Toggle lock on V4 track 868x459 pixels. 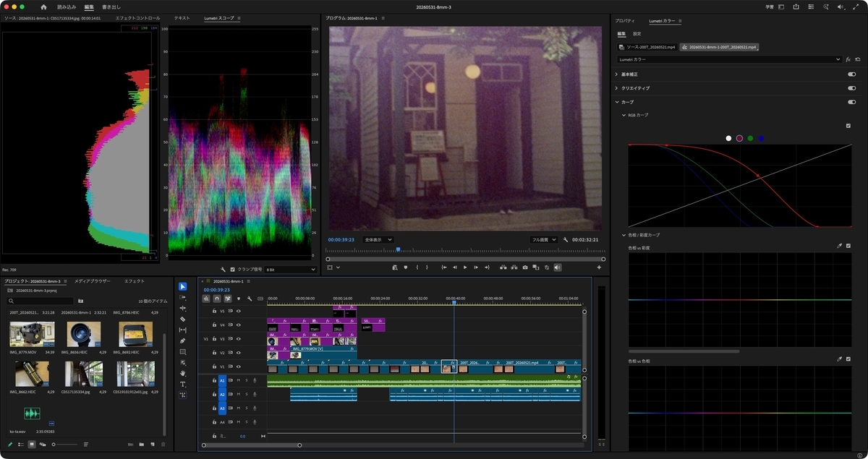pyautogui.click(x=214, y=325)
